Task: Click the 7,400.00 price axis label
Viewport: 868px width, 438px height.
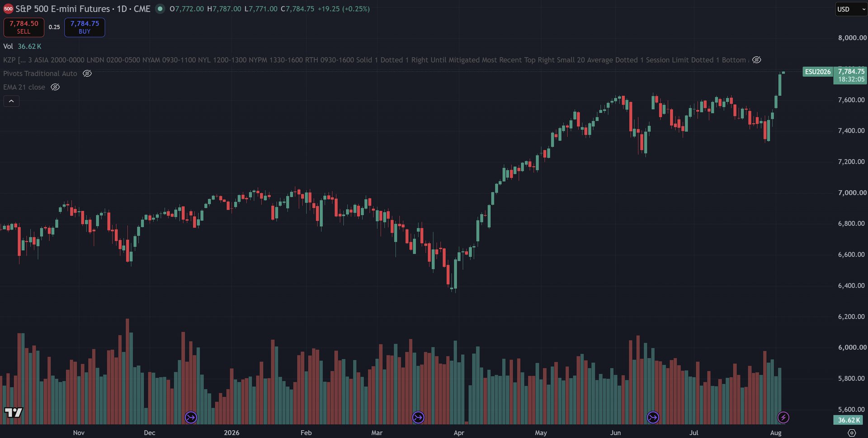Action: point(852,130)
